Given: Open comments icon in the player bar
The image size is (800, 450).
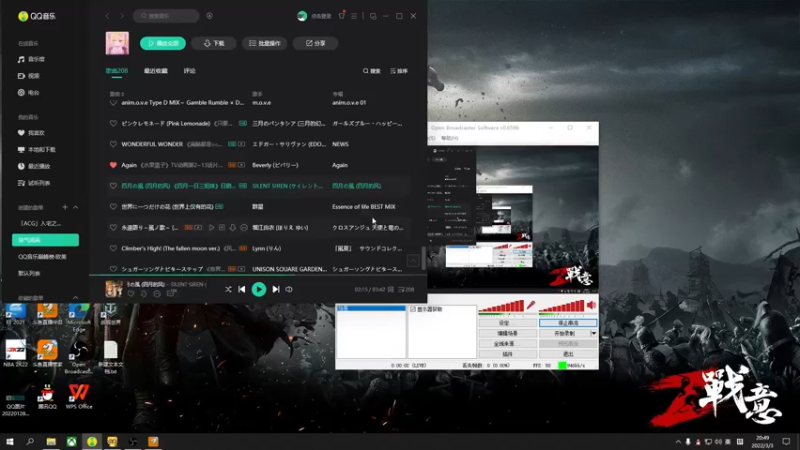Looking at the screenshot, I should coord(171,293).
